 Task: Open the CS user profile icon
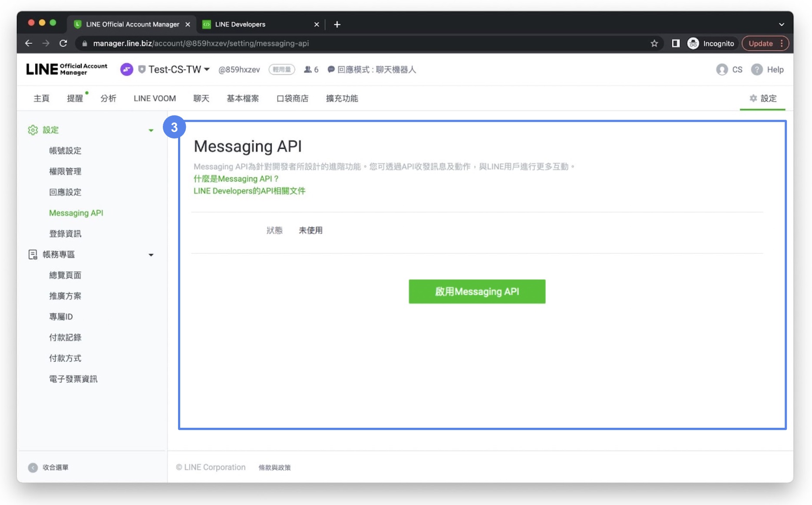722,69
